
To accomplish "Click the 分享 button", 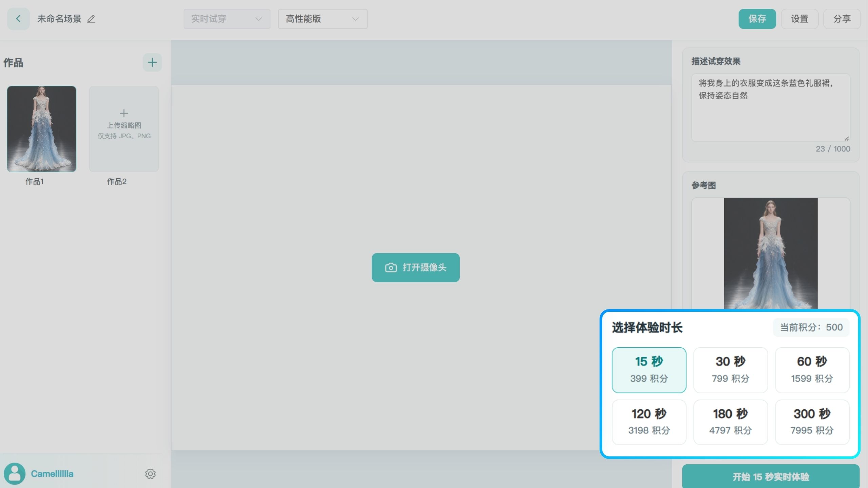I will click(x=842, y=19).
